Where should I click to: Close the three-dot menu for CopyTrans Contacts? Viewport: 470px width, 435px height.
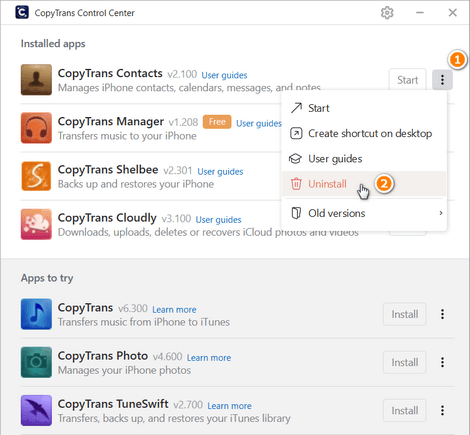442,80
